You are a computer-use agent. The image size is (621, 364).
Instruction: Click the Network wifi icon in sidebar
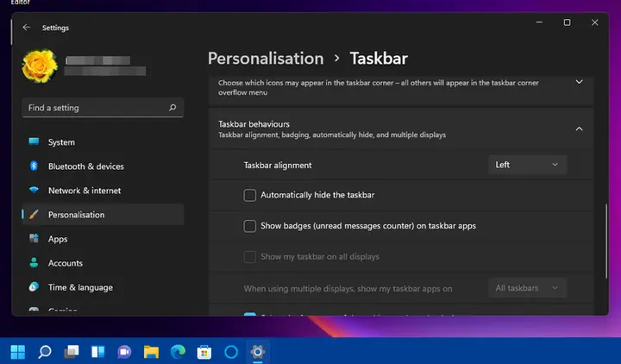click(34, 190)
